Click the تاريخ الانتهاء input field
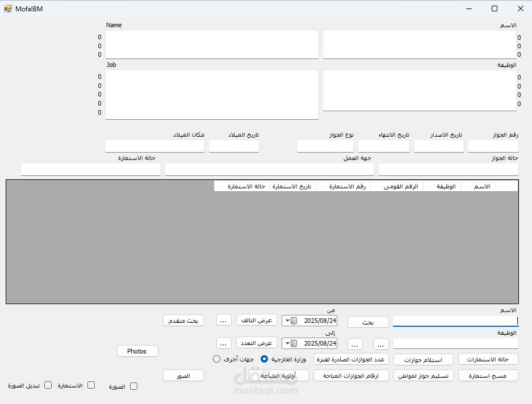532x404 pixels. 384,146
